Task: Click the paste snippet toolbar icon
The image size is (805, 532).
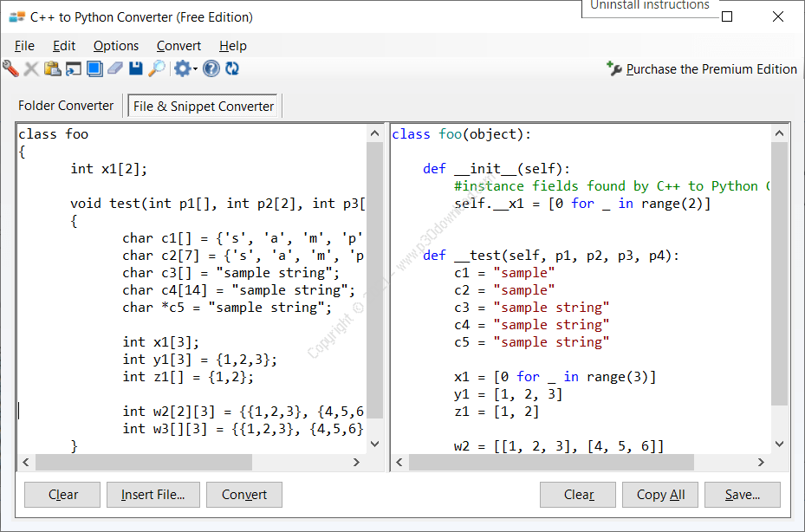Action: pos(51,68)
